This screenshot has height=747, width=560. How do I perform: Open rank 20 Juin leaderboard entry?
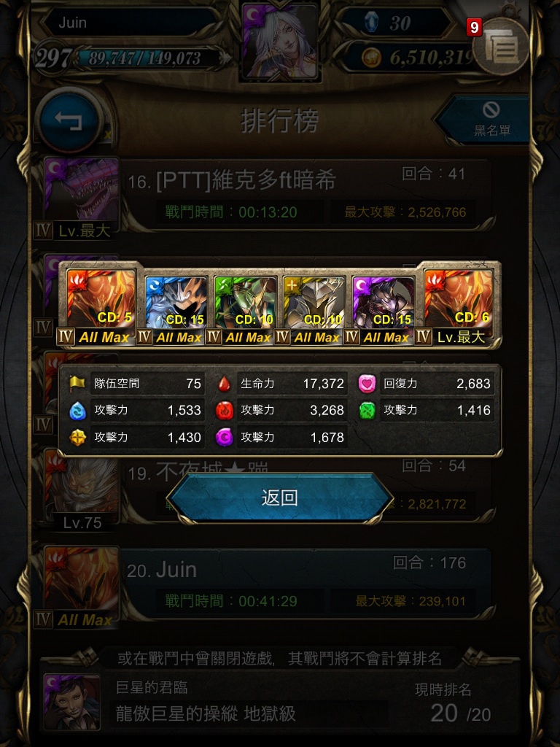click(x=305, y=584)
